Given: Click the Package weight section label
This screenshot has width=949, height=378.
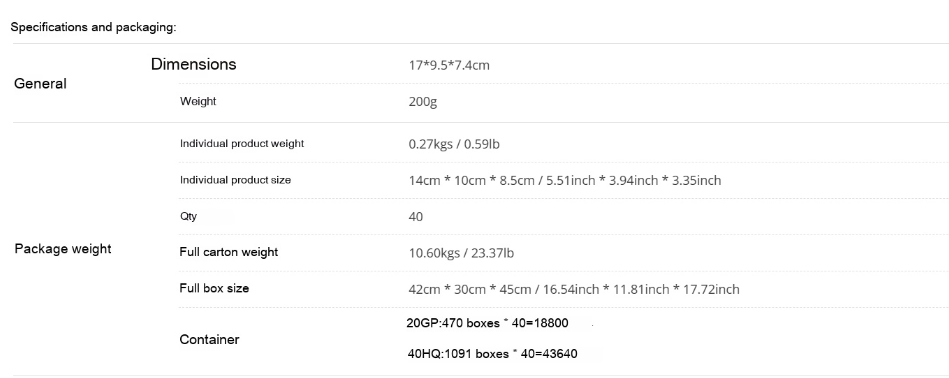Looking at the screenshot, I should [63, 249].
